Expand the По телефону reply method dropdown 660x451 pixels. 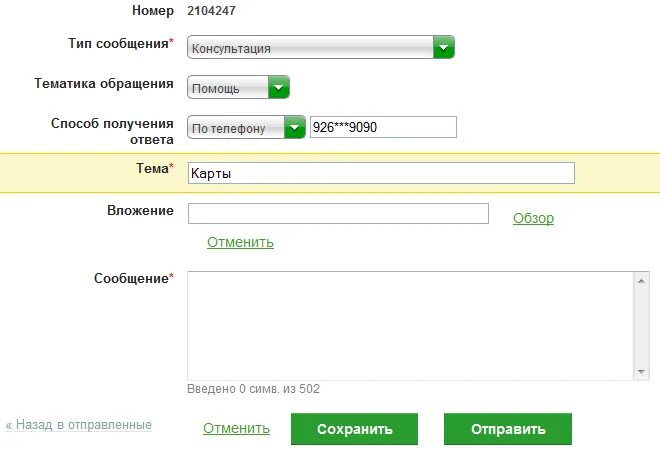(246, 127)
